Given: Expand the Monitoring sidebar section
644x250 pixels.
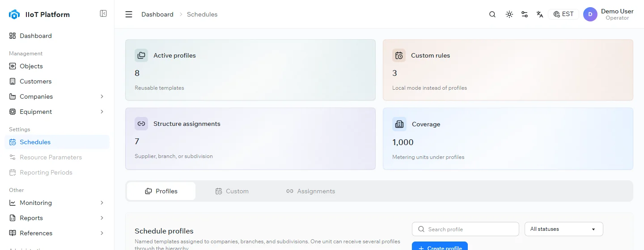Looking at the screenshot, I should (102, 203).
